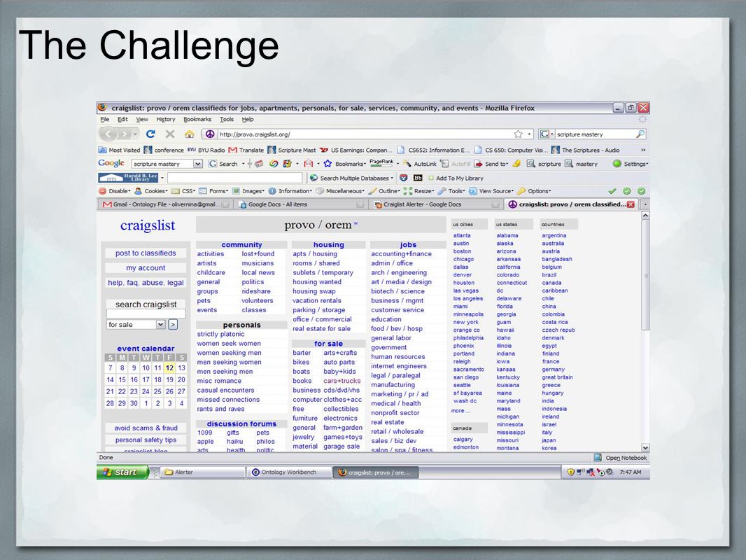Open the web developer Resize menu
The width and height of the screenshot is (746, 560).
tap(418, 191)
